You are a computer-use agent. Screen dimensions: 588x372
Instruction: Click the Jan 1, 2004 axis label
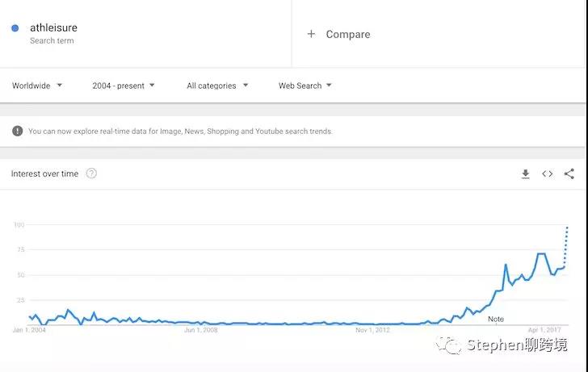click(x=30, y=330)
